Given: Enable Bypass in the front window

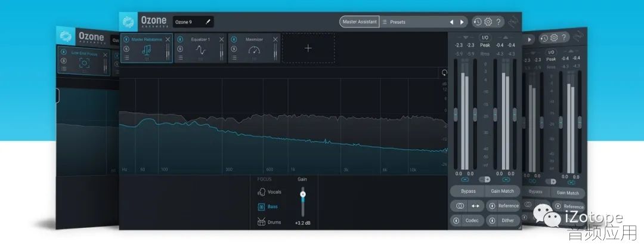Looking at the screenshot, I should pos(468,191).
